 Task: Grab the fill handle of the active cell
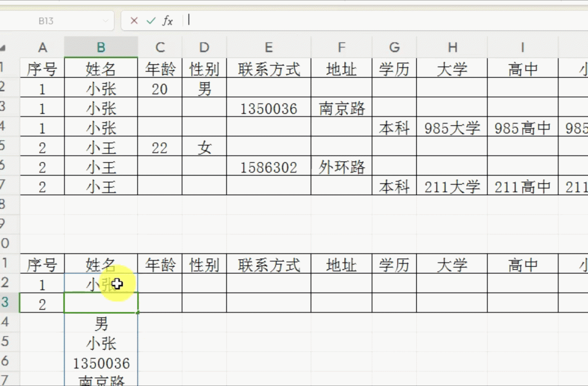point(138,312)
